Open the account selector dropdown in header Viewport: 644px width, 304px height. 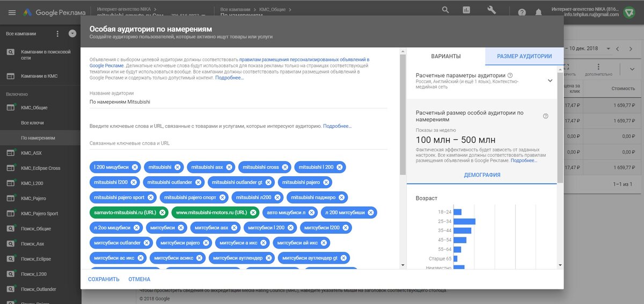pos(204,16)
